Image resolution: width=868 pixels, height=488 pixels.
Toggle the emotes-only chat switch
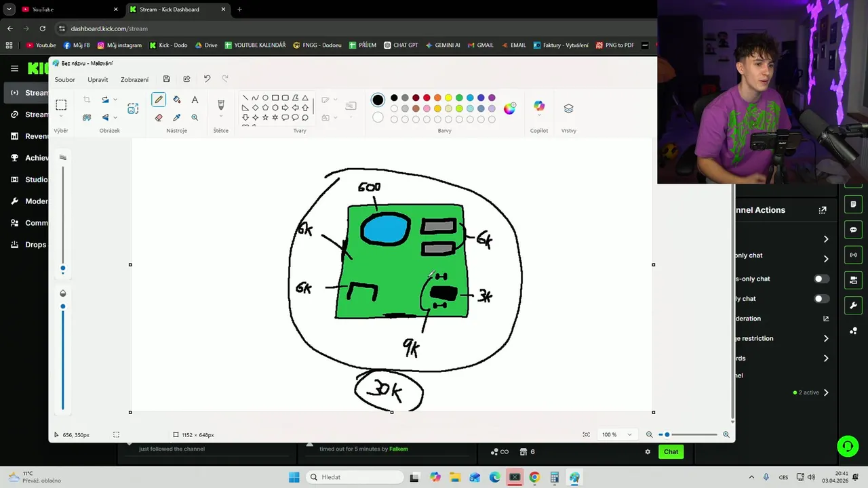pos(821,298)
